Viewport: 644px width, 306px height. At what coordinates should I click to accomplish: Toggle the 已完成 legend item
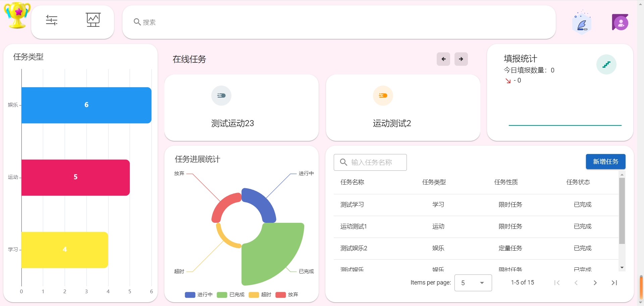(x=231, y=295)
